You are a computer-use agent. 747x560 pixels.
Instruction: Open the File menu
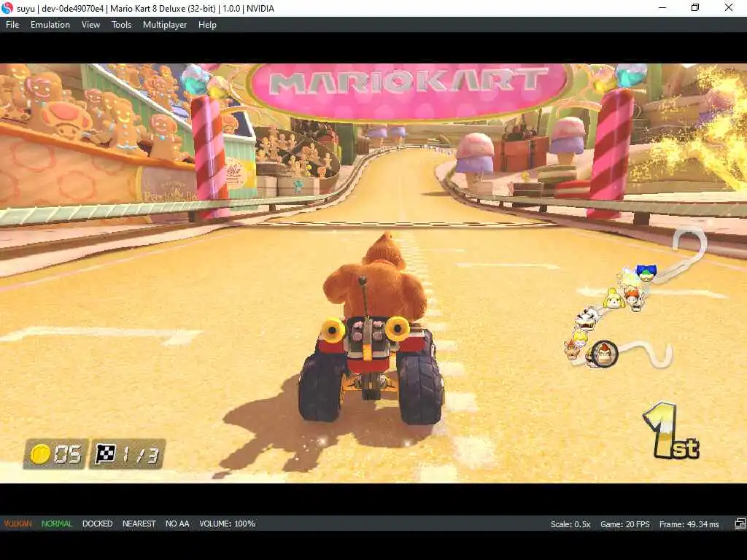coord(12,25)
